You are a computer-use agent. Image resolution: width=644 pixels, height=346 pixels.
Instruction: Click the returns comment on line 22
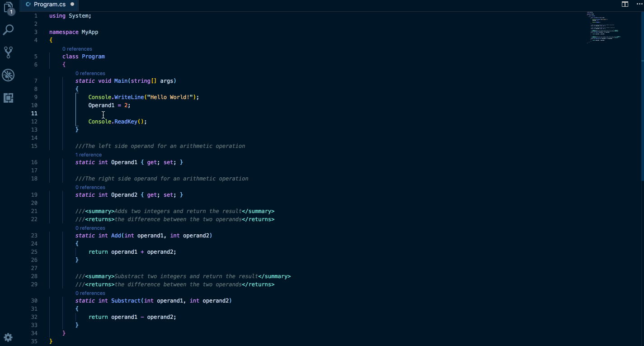tap(175, 219)
